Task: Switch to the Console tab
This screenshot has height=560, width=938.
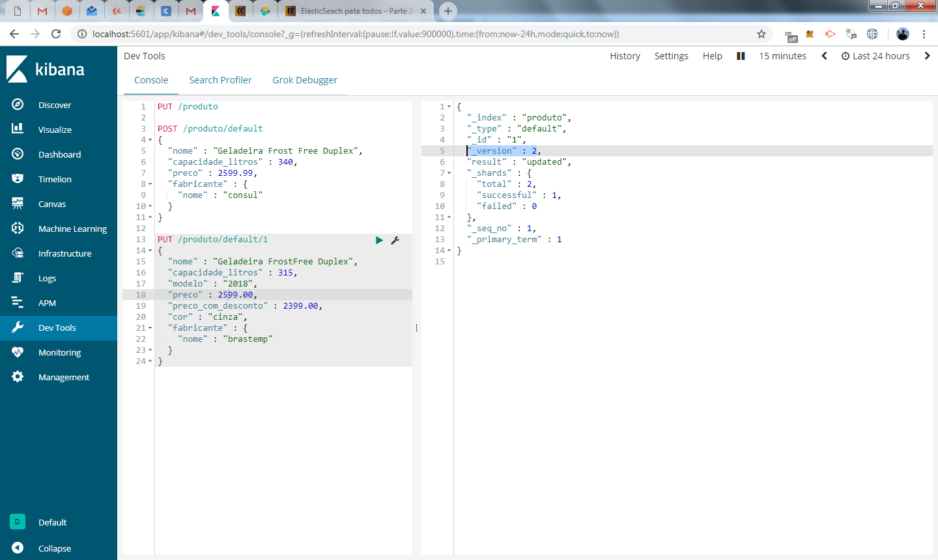Action: [x=151, y=80]
